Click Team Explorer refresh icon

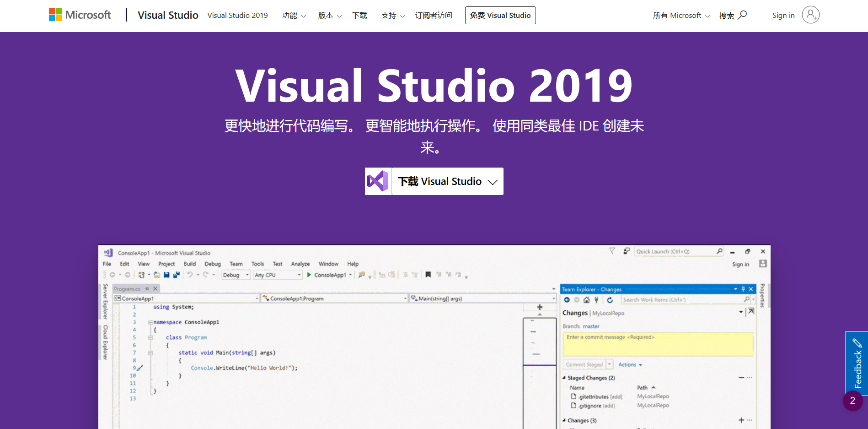pos(610,300)
